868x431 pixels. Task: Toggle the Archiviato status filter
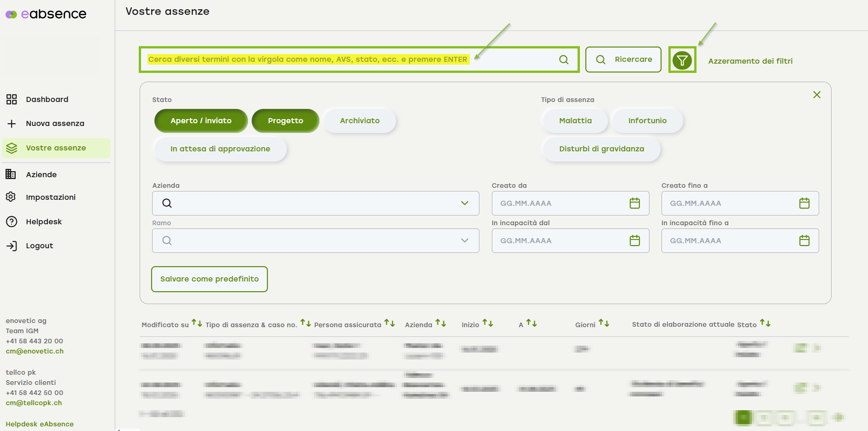(x=360, y=121)
